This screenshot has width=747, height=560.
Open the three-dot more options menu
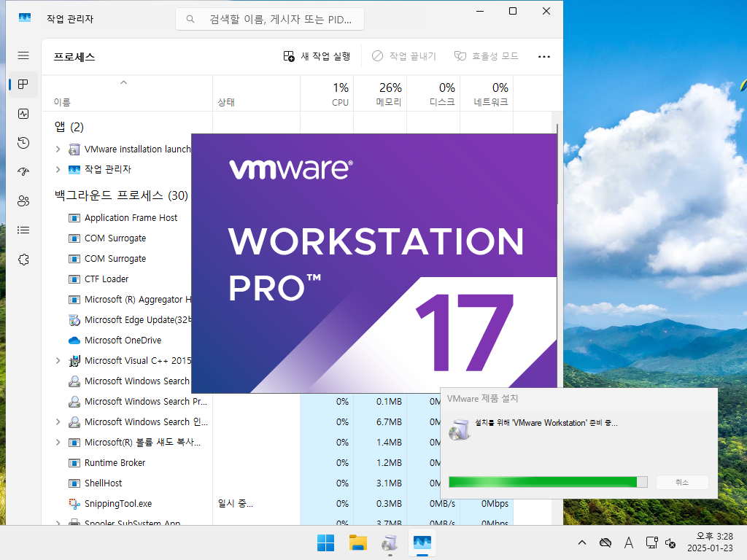(x=544, y=56)
